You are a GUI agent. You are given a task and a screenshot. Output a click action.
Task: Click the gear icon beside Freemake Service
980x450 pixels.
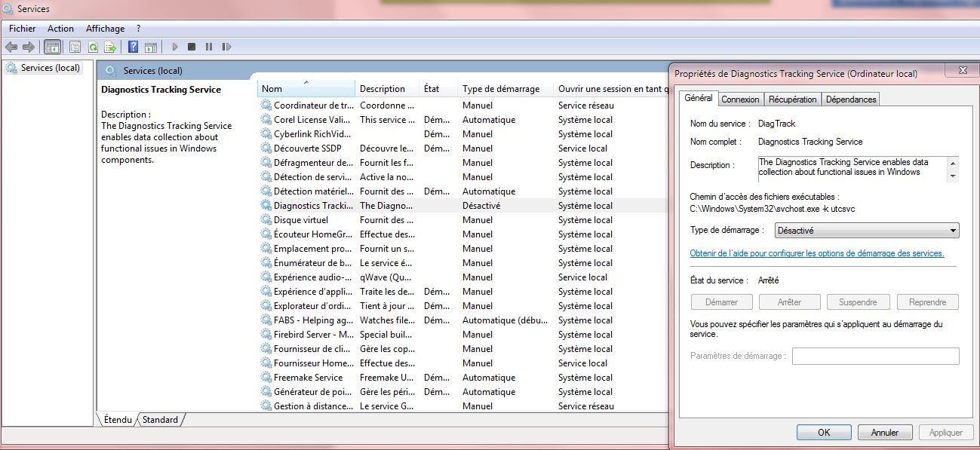click(x=266, y=378)
